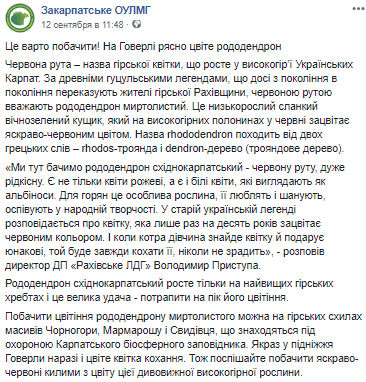Open the three-dot post options menu
This screenshot has width=366, height=382.
point(358,9)
